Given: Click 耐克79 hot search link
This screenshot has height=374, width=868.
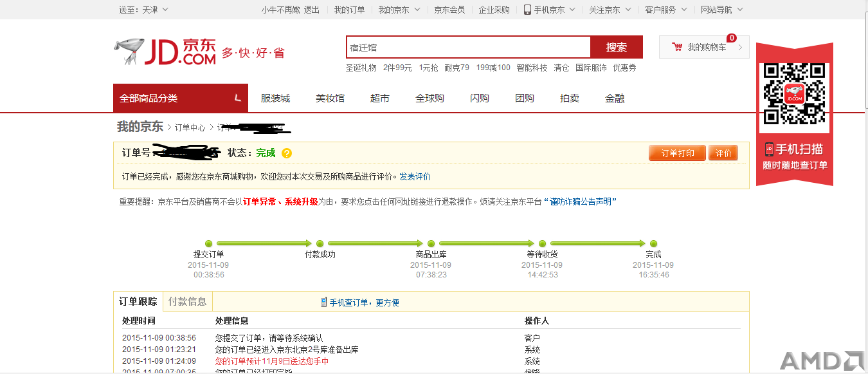Looking at the screenshot, I should pos(457,68).
